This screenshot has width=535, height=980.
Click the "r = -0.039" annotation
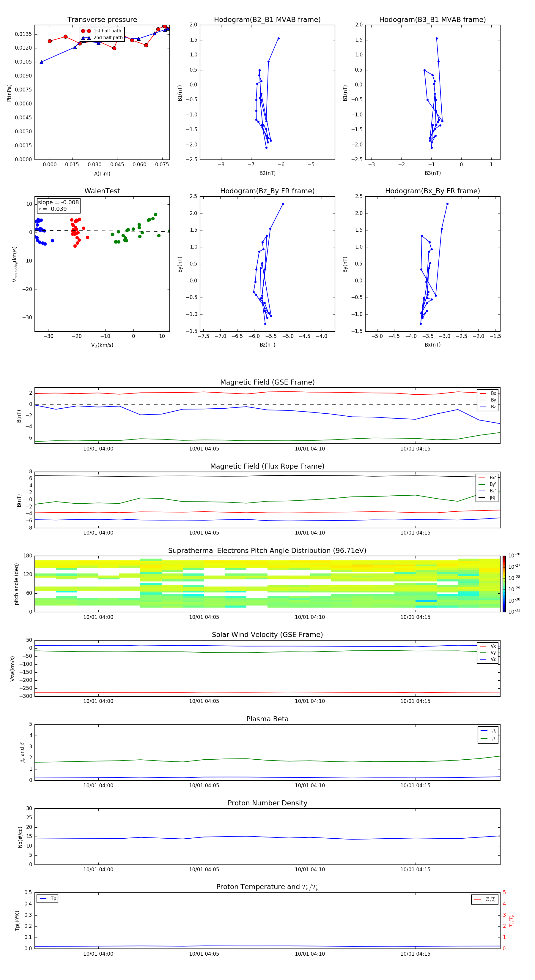tap(53, 209)
